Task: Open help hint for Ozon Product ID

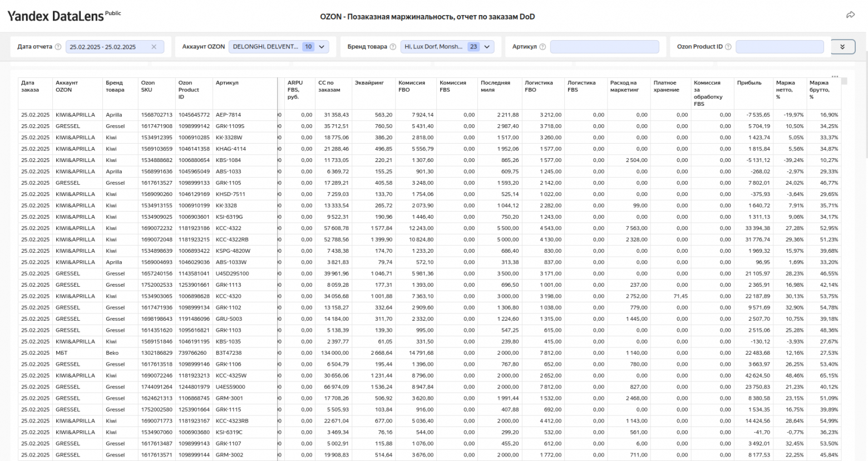Action: pyautogui.click(x=728, y=47)
